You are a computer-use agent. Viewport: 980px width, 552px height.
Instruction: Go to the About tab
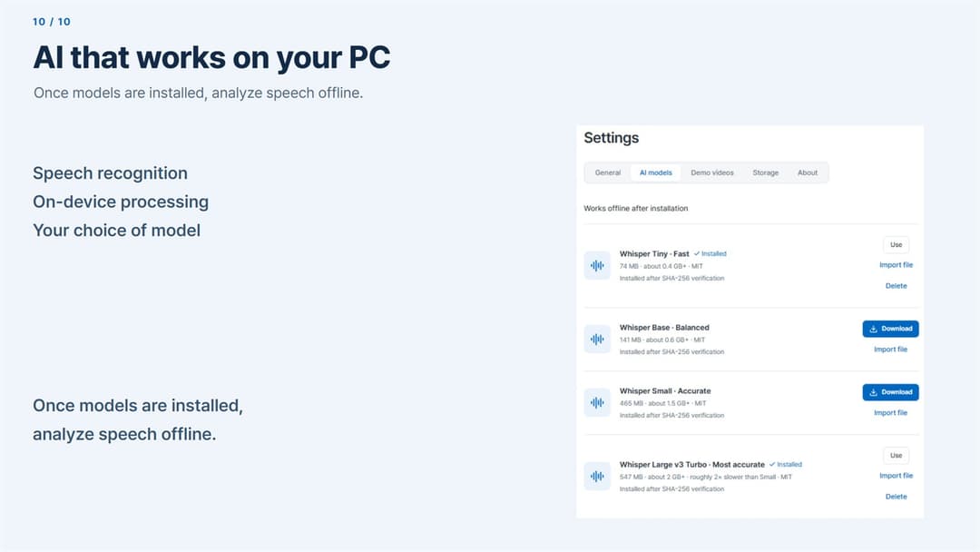pyautogui.click(x=807, y=172)
